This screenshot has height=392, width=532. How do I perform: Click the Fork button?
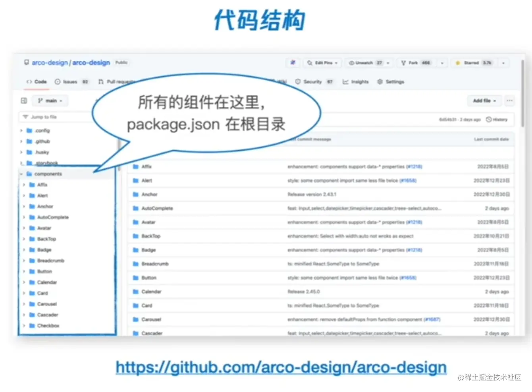pos(416,63)
